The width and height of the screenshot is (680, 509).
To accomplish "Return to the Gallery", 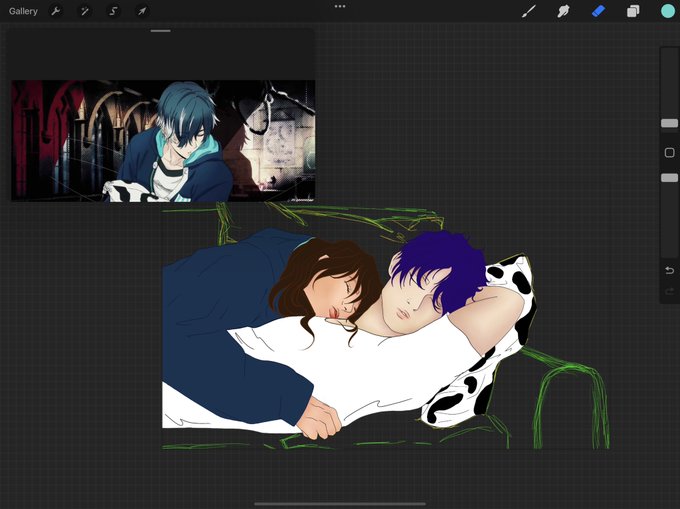I will point(23,11).
